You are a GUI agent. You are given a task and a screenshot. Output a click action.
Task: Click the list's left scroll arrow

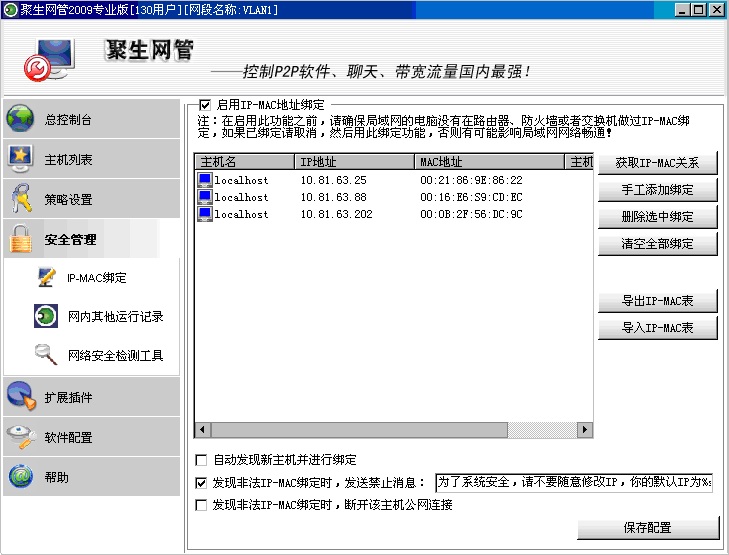pyautogui.click(x=202, y=429)
